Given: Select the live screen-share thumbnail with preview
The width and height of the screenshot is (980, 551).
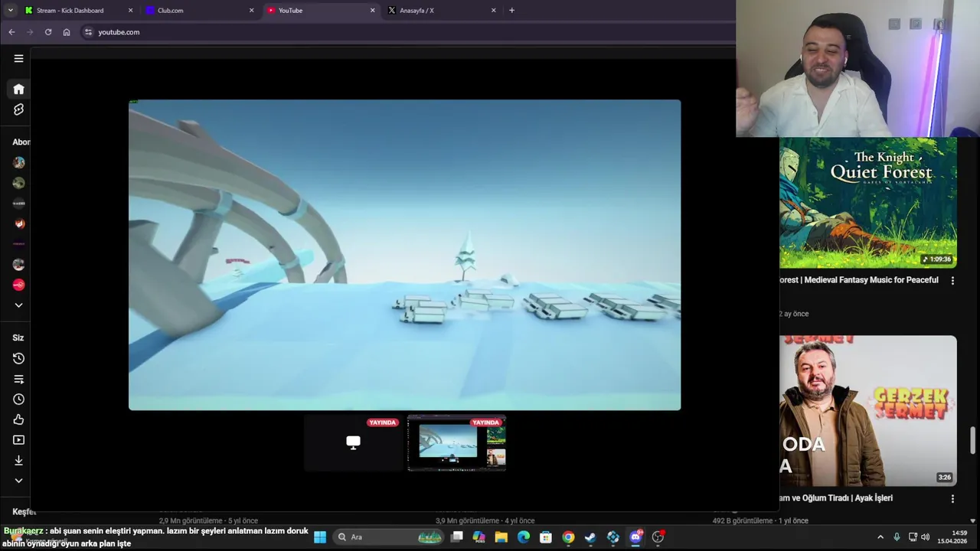Looking at the screenshot, I should pos(457,443).
